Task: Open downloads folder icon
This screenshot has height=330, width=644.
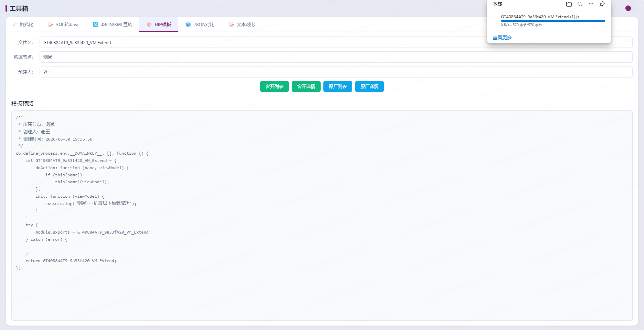Action: 569,4
